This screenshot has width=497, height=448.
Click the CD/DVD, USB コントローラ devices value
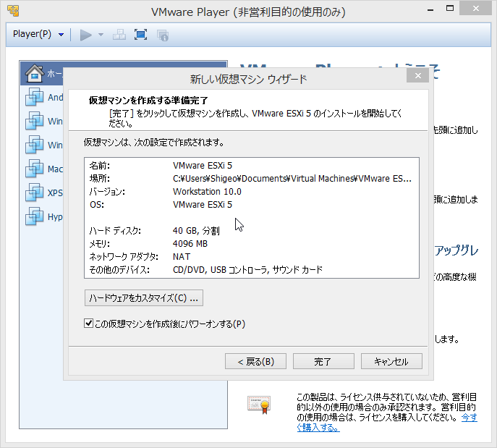(247, 270)
